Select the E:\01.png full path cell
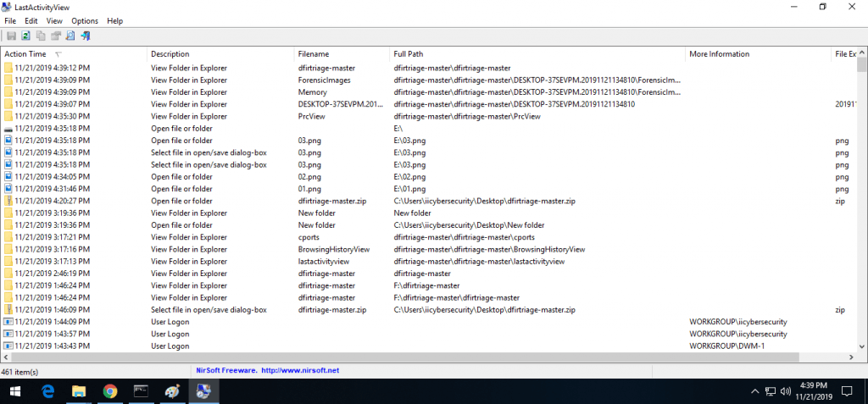The width and height of the screenshot is (868, 404). pyautogui.click(x=409, y=189)
